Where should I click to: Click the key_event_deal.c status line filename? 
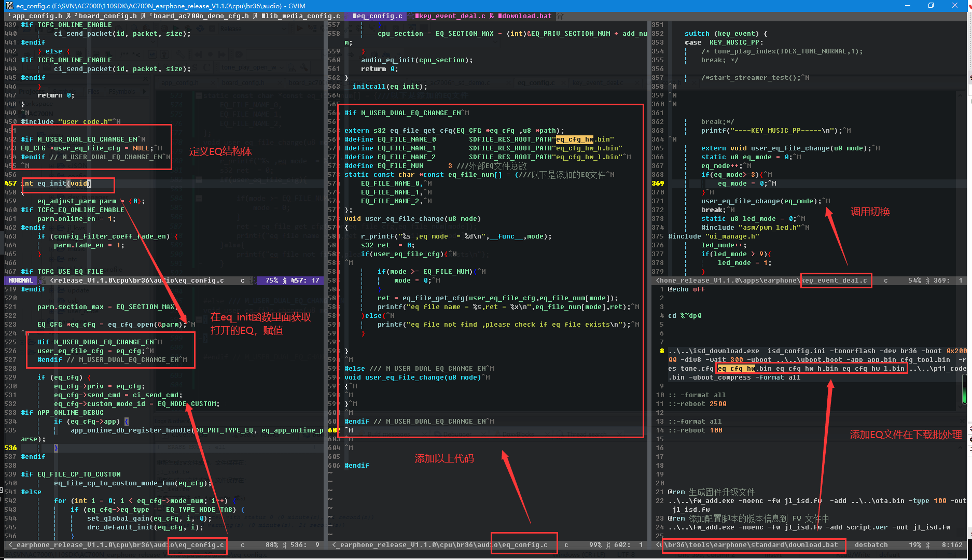pos(834,281)
